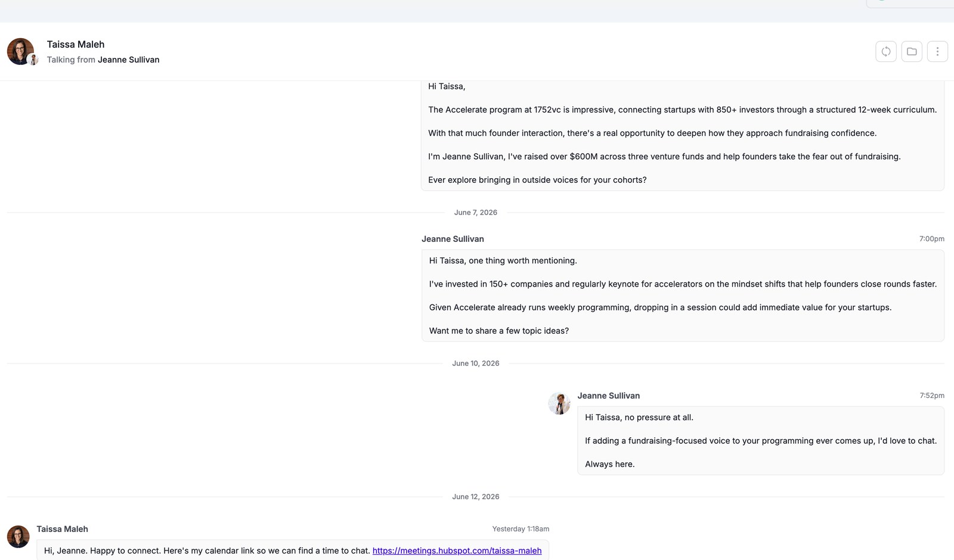Open the three-dot more options menu

tap(937, 51)
